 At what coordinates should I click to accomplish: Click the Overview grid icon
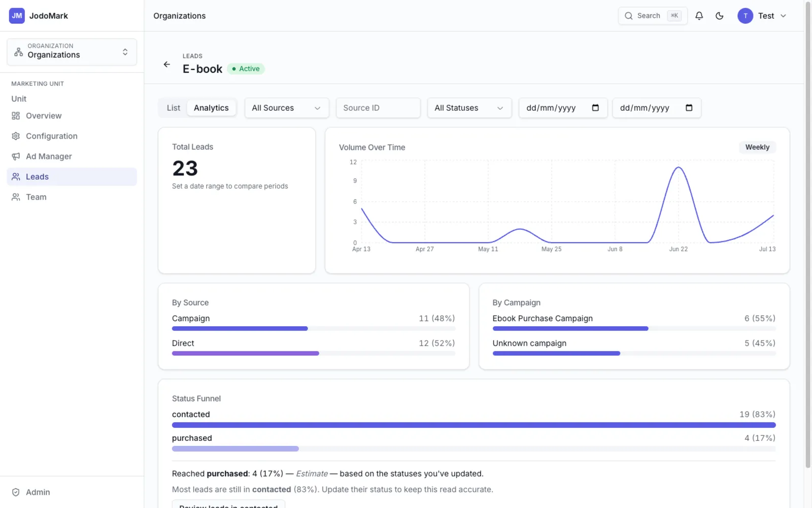point(16,116)
